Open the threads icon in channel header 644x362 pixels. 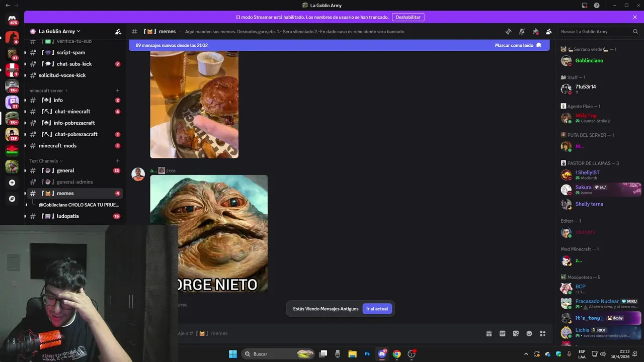(x=508, y=31)
